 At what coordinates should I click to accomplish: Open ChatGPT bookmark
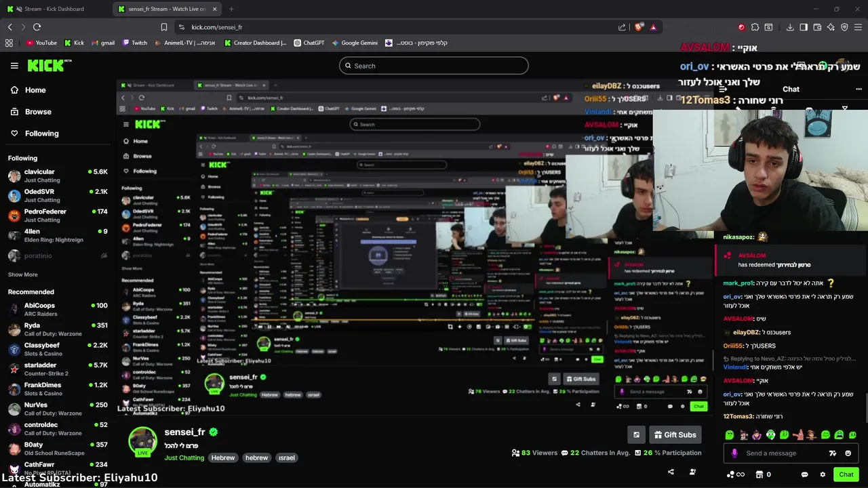click(x=309, y=43)
